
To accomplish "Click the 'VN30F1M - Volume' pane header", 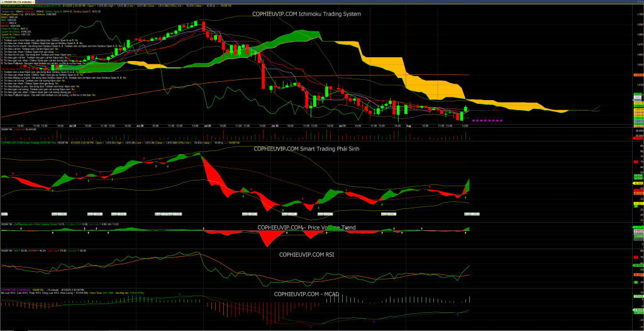I will click(19, 129).
